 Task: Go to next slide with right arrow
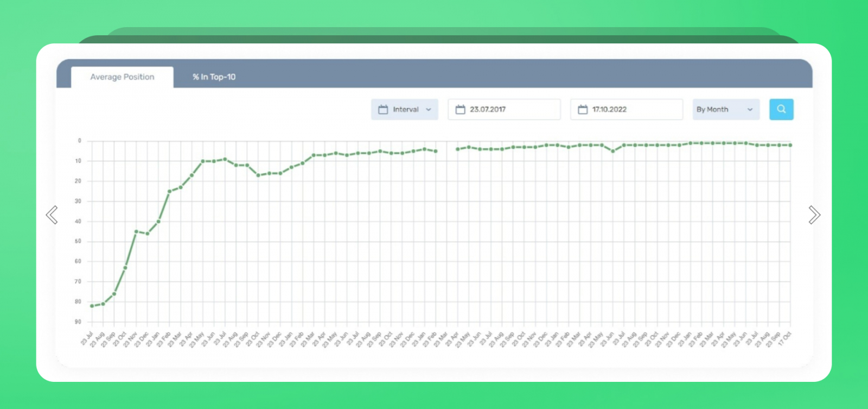tap(814, 215)
